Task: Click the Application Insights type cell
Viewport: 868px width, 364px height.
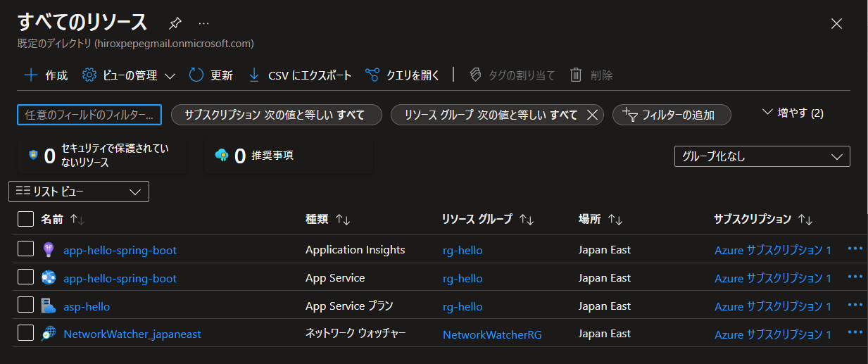Action: (356, 249)
